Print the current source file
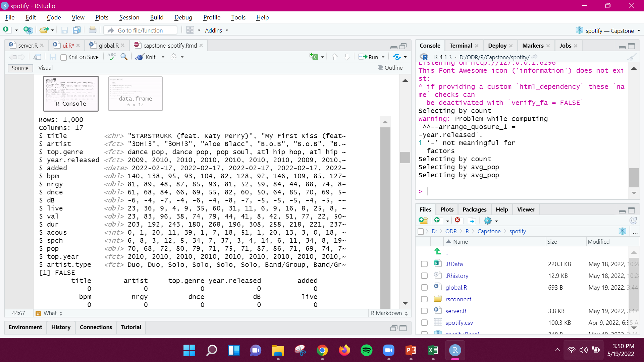Screen dimensions: 644x362 point(93,30)
